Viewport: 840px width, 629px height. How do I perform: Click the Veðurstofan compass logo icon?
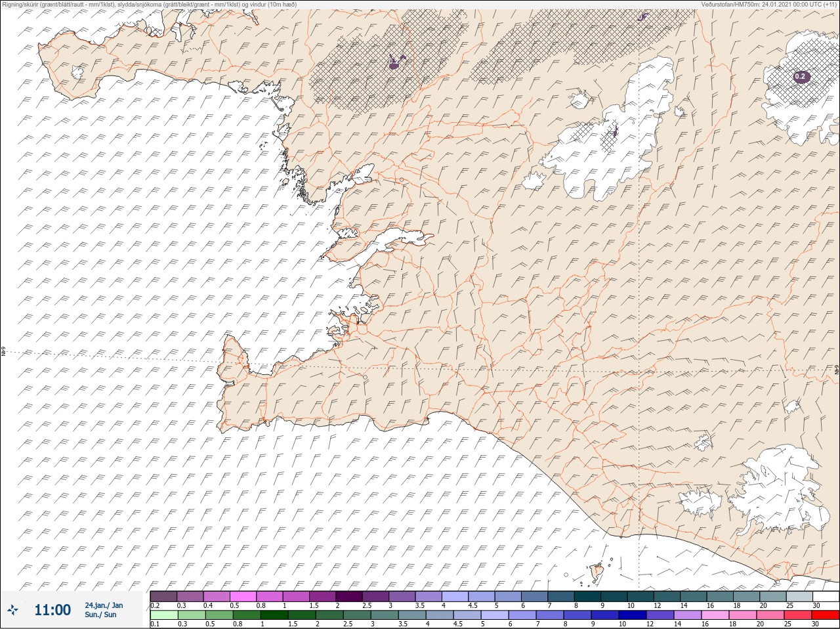(13, 610)
